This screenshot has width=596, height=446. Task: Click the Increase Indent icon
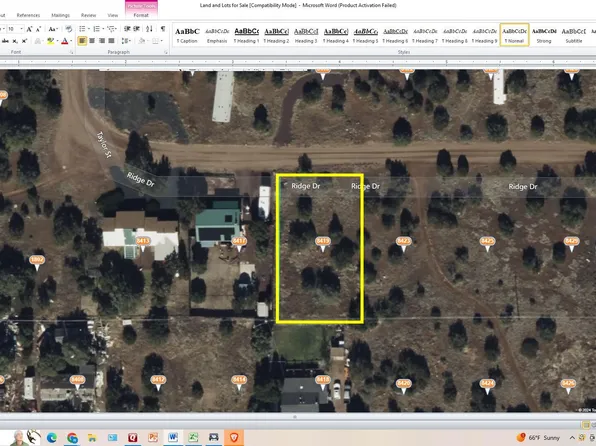tap(137, 29)
